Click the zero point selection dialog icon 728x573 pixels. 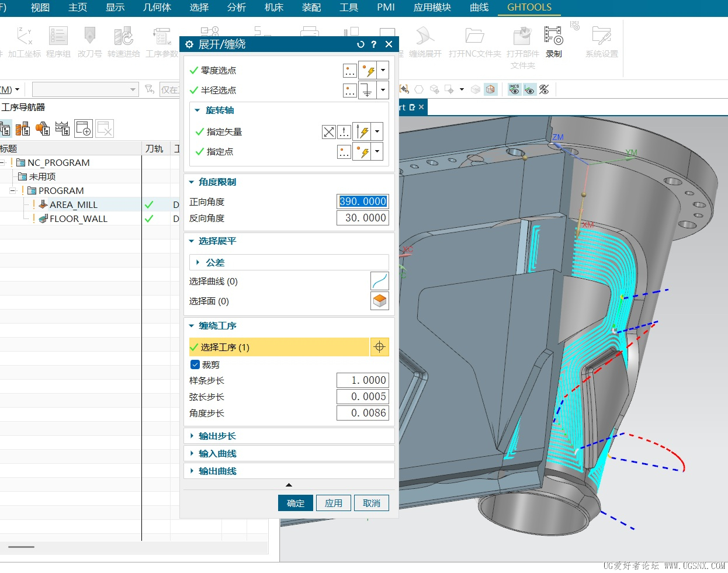349,71
